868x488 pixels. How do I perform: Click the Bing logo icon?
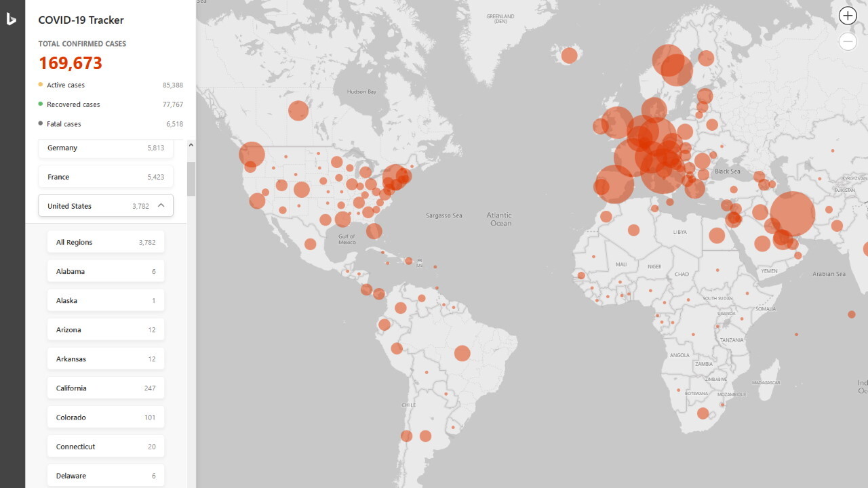pos(12,19)
